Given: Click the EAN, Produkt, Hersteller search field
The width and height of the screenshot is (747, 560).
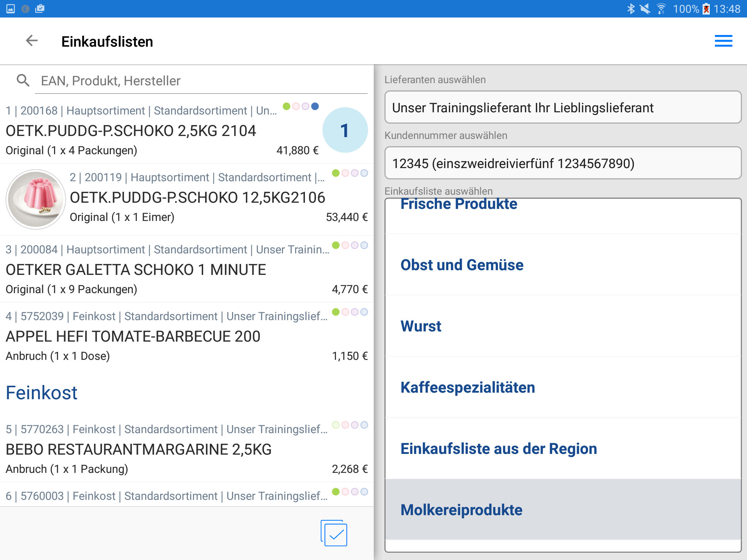Looking at the screenshot, I should point(201,81).
